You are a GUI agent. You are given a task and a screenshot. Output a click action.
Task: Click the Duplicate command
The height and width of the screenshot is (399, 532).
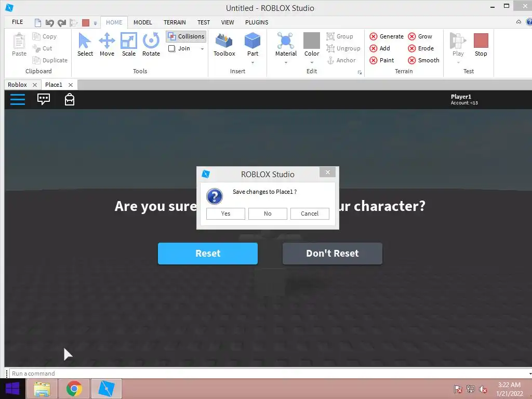pyautogui.click(x=50, y=60)
